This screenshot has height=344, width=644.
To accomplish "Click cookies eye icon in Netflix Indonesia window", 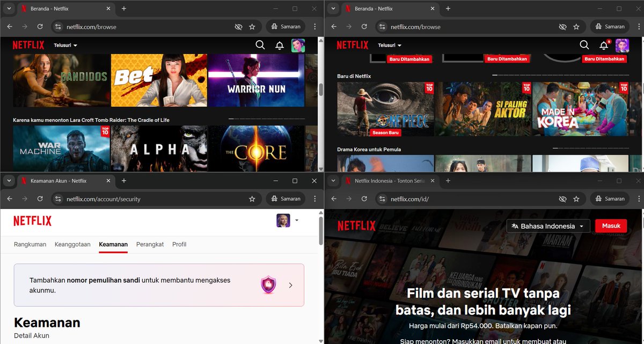I will (562, 199).
